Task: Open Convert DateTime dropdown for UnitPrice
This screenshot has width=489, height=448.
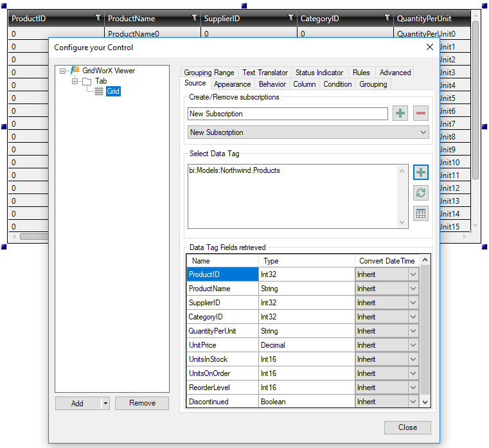Action: [413, 345]
